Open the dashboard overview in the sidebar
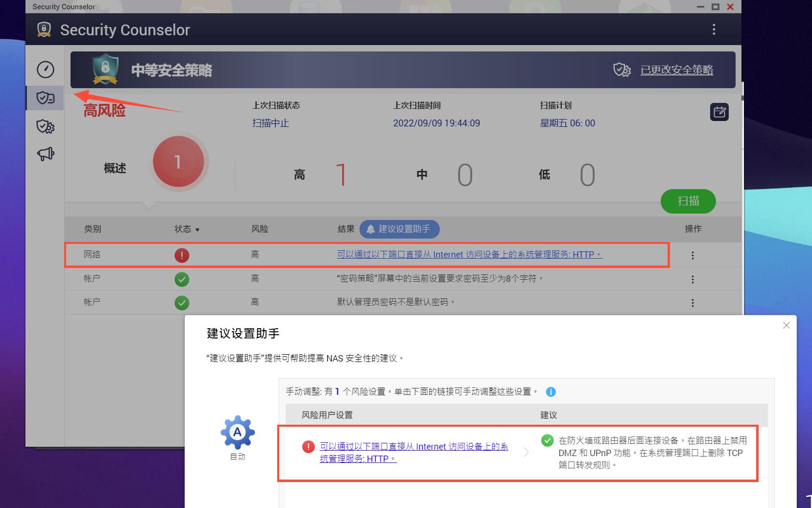The image size is (812, 508). pyautogui.click(x=45, y=69)
